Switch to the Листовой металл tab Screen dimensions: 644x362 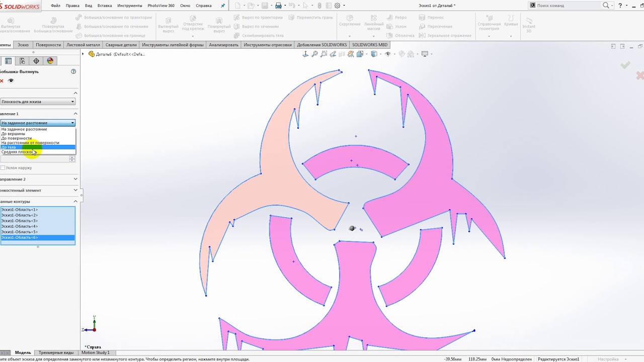pos(84,45)
